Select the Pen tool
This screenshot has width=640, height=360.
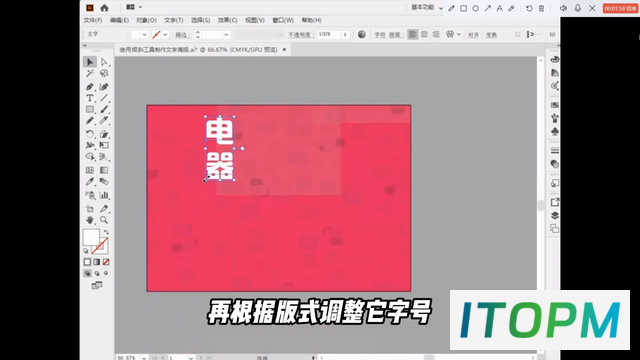[90, 87]
